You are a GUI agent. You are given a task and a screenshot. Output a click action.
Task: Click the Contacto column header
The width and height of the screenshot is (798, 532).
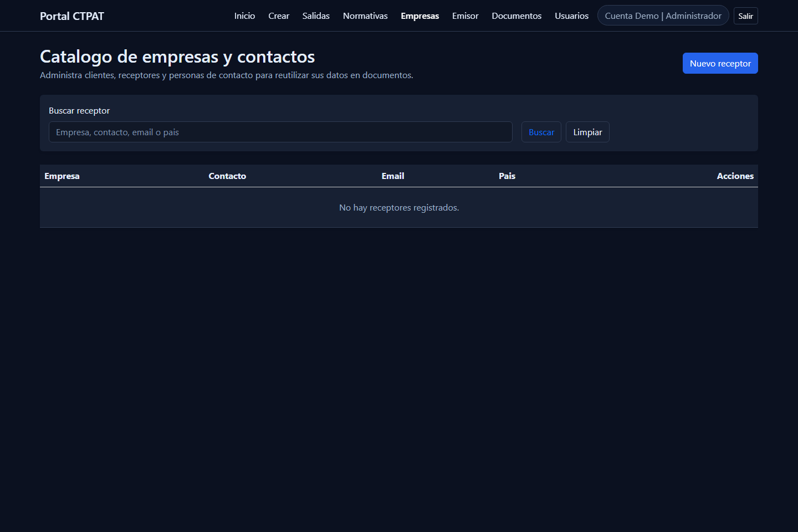tap(227, 176)
